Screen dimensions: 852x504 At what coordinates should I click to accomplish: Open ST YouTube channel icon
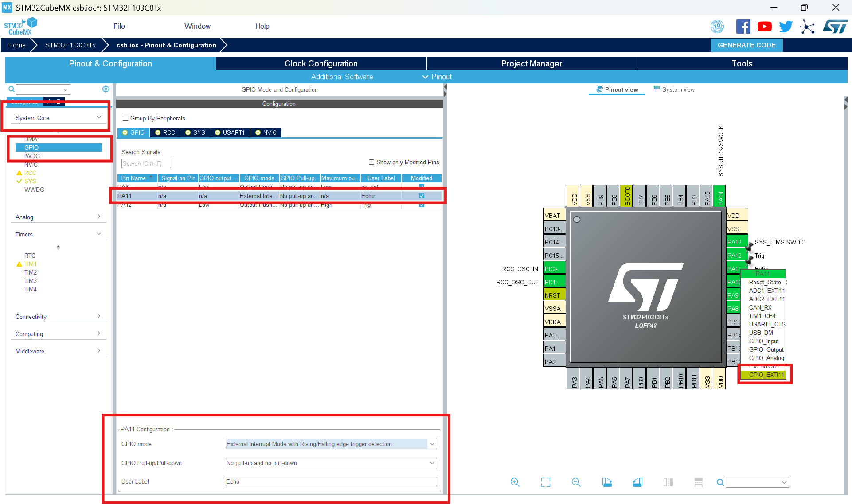point(764,27)
